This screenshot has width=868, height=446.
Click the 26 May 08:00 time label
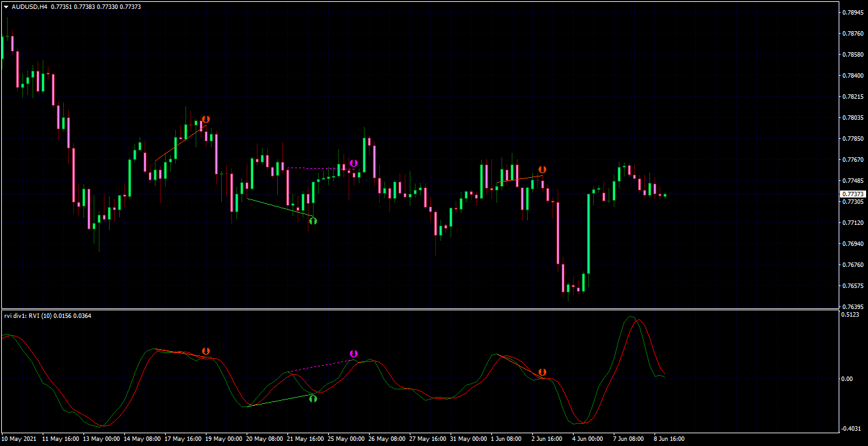point(387,439)
